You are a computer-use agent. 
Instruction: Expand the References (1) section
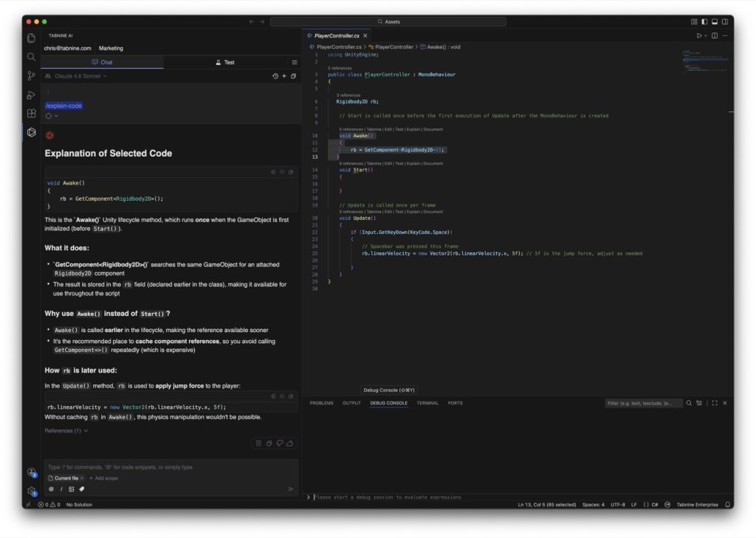(x=66, y=430)
